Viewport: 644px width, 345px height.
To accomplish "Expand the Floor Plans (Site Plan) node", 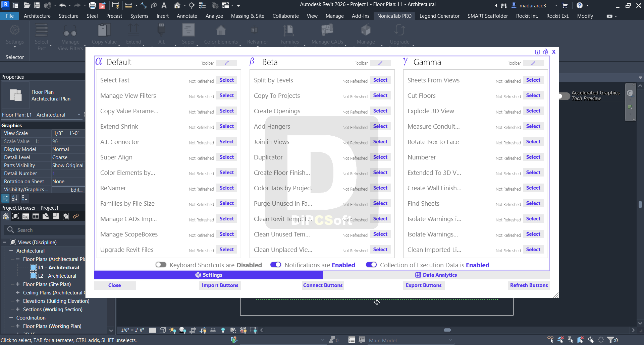I will pos(18,284).
